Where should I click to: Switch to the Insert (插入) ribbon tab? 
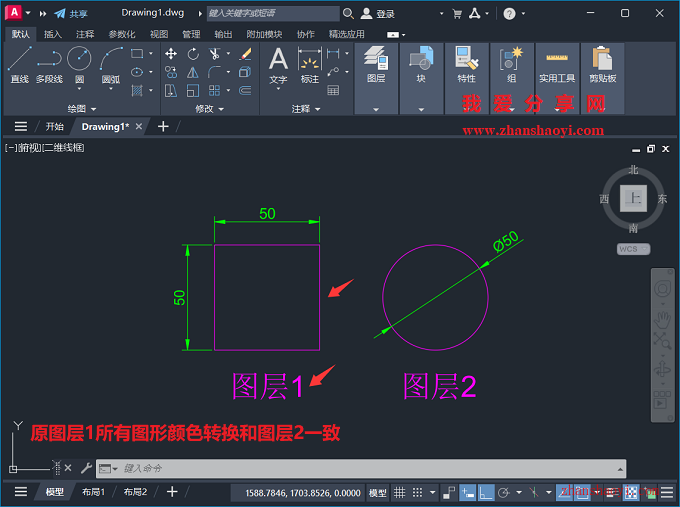coord(52,34)
